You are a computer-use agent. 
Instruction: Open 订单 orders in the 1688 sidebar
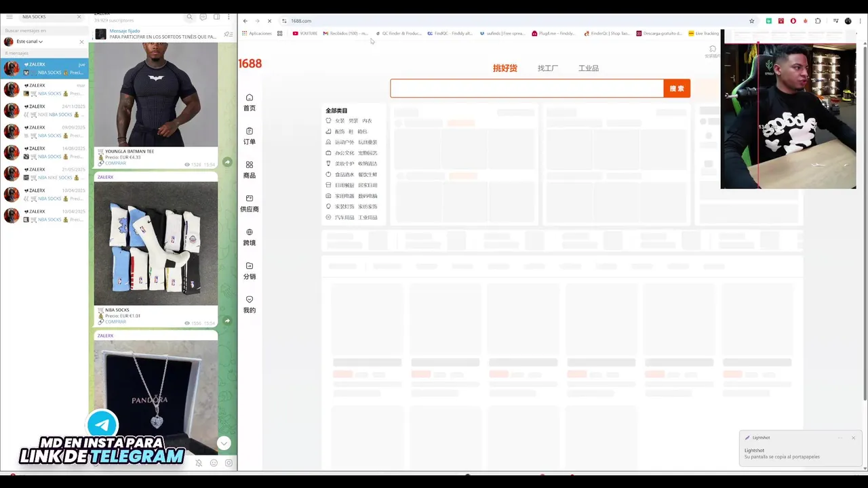tap(250, 136)
